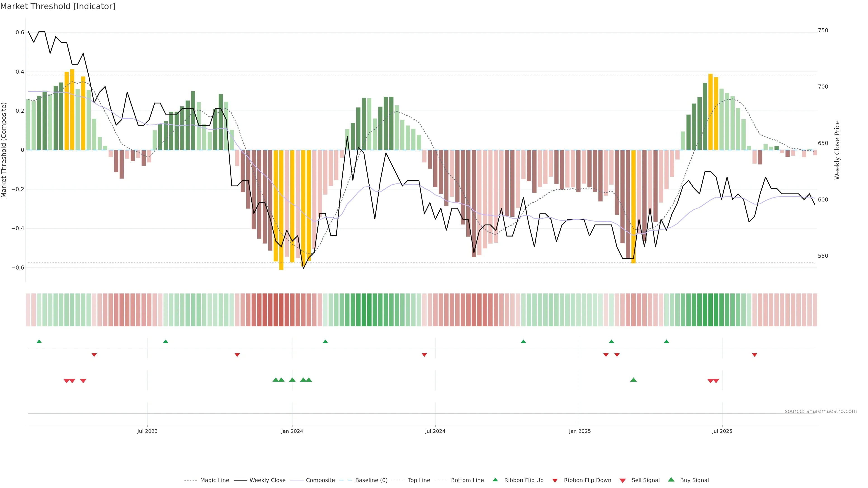The height and width of the screenshot is (488, 868).
Task: Click the tallest yellow bar in mid 2025
Action: click(710, 111)
